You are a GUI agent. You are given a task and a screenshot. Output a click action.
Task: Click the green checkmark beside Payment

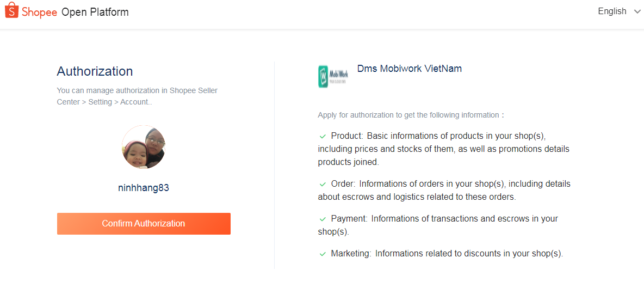323,219
